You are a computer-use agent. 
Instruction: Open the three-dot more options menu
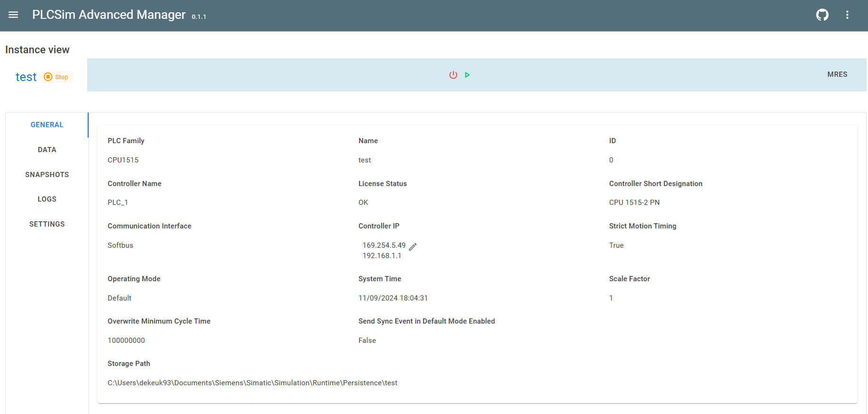pyautogui.click(x=847, y=15)
